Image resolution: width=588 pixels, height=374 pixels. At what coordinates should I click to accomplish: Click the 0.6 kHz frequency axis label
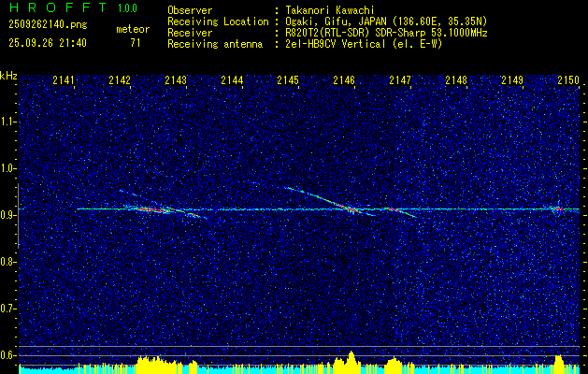(x=7, y=355)
